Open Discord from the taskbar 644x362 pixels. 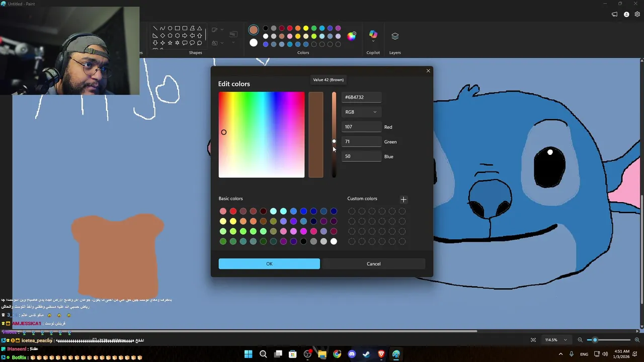coord(352,354)
